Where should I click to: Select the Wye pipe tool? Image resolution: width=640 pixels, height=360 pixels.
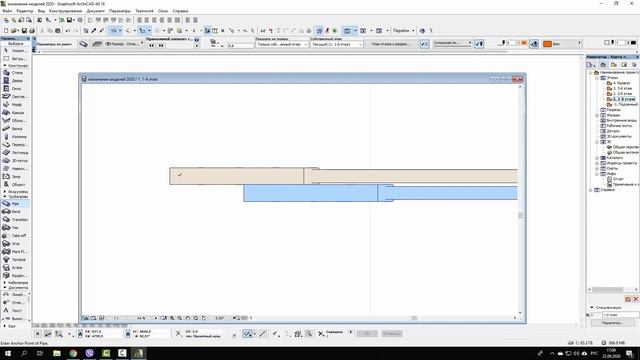coord(14,244)
